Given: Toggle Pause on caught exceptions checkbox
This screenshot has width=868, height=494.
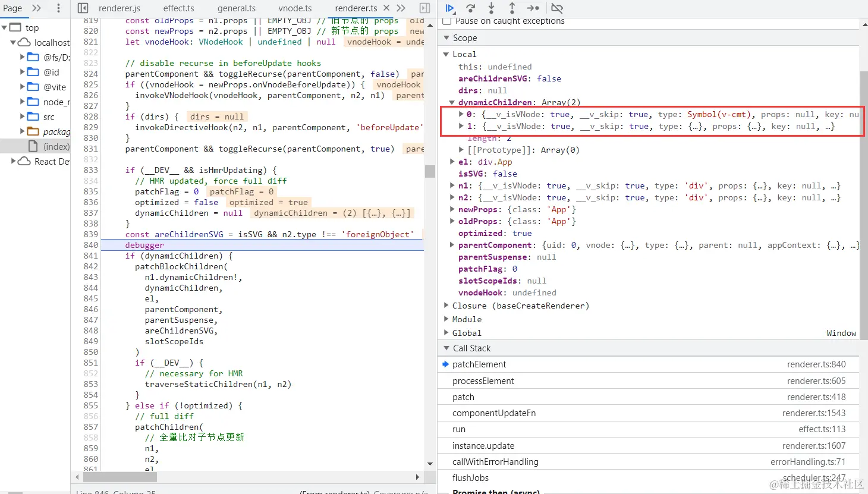Looking at the screenshot, I should coord(447,21).
